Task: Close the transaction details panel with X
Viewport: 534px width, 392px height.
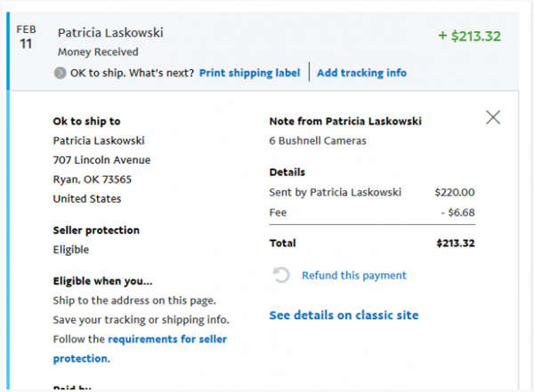Action: [x=493, y=117]
